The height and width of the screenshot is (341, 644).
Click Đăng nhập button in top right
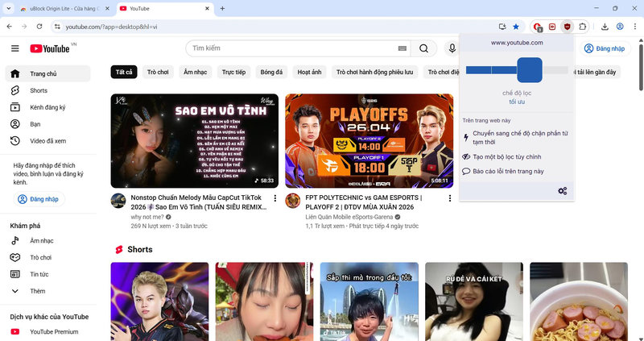coord(605,48)
